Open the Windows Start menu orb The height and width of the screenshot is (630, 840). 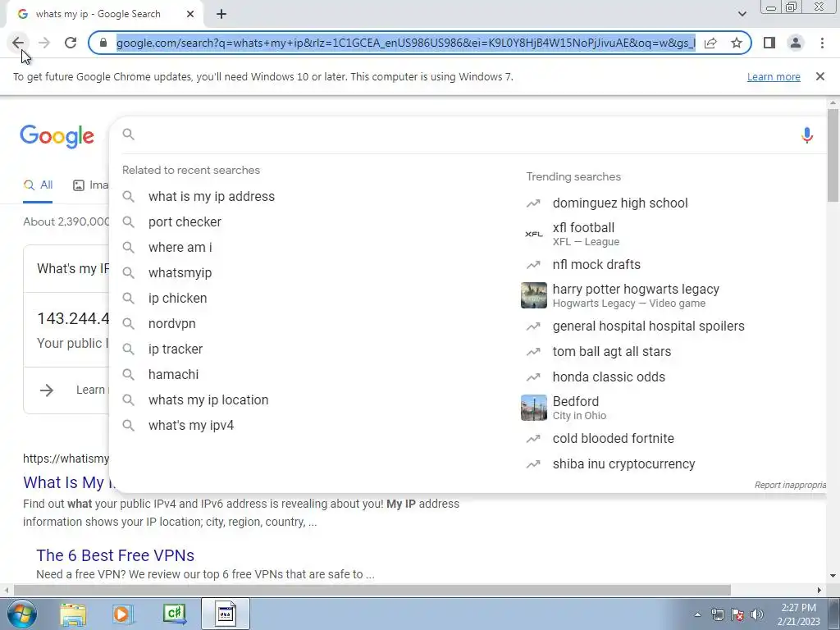(21, 614)
